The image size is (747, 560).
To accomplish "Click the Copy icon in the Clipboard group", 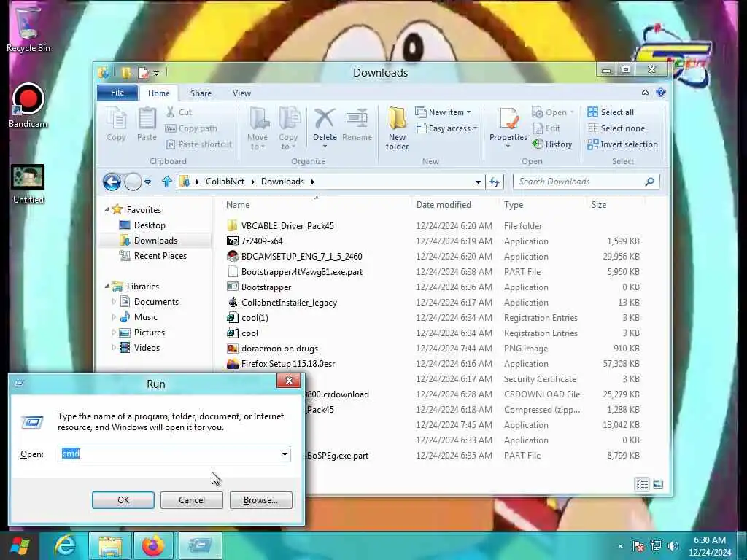I will pyautogui.click(x=116, y=124).
